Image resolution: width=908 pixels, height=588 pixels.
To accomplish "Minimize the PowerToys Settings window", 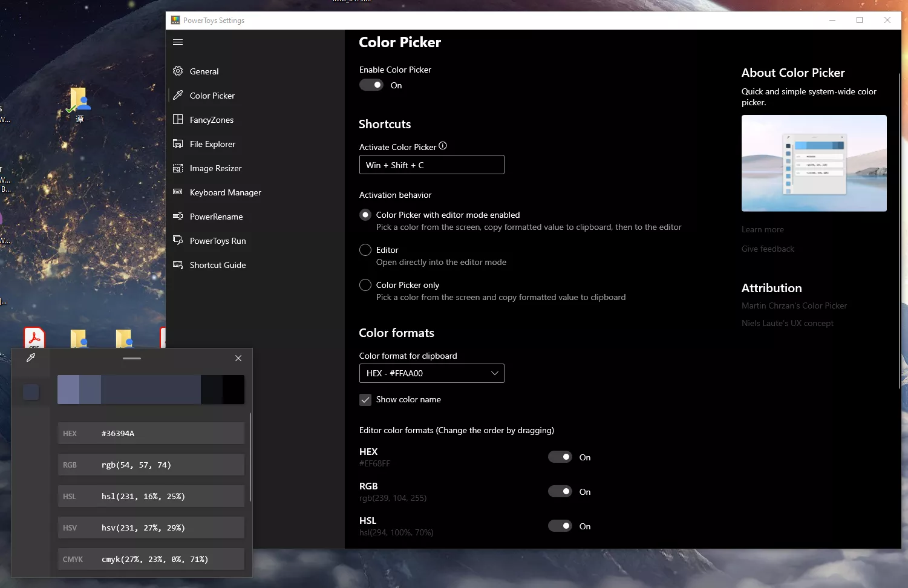I will pyautogui.click(x=832, y=20).
